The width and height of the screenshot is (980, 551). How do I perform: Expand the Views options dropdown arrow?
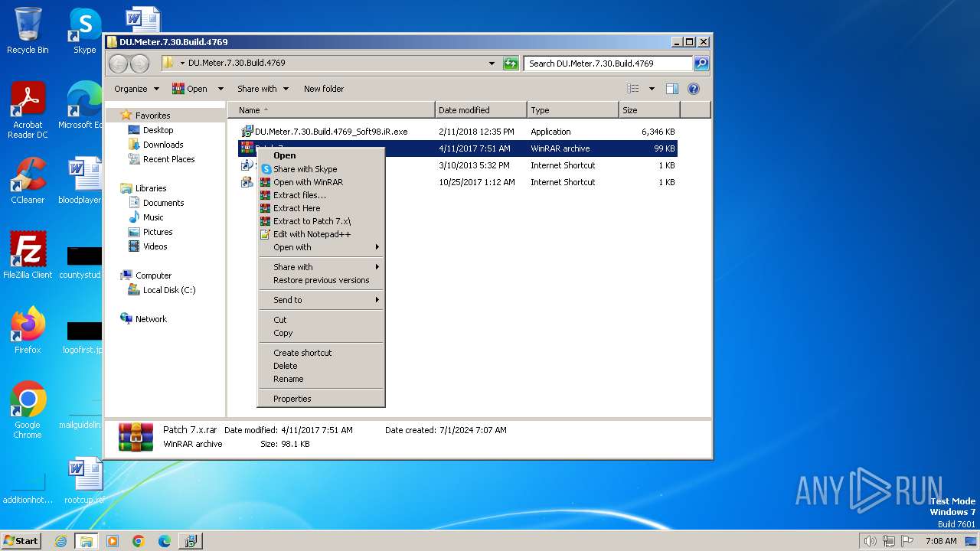pyautogui.click(x=652, y=89)
